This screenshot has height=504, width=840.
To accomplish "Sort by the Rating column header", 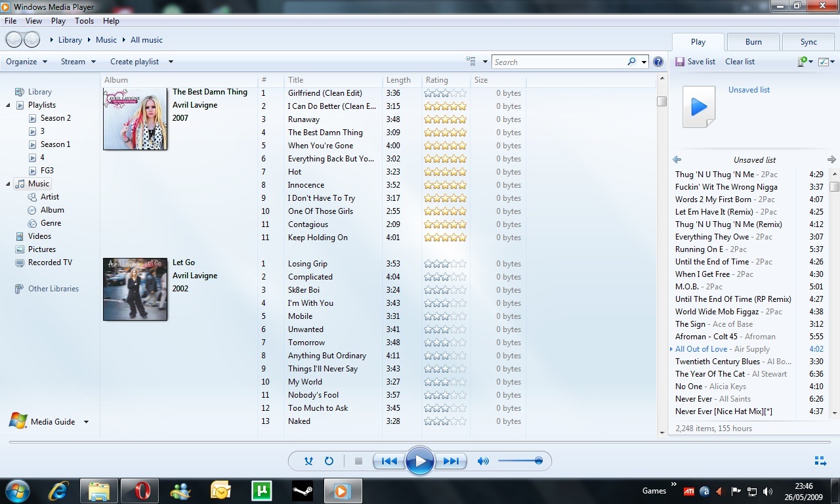I will pyautogui.click(x=446, y=80).
